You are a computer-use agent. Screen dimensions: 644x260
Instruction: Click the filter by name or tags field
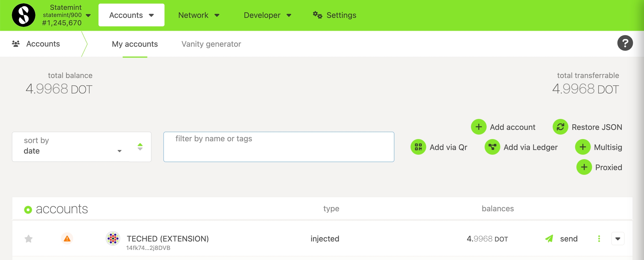click(x=279, y=147)
